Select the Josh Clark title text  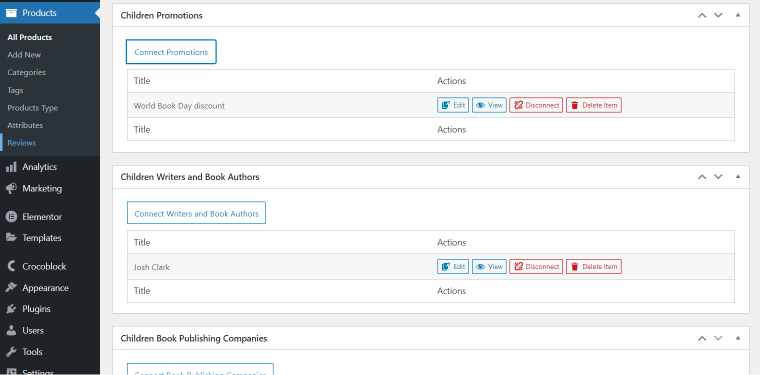(152, 267)
